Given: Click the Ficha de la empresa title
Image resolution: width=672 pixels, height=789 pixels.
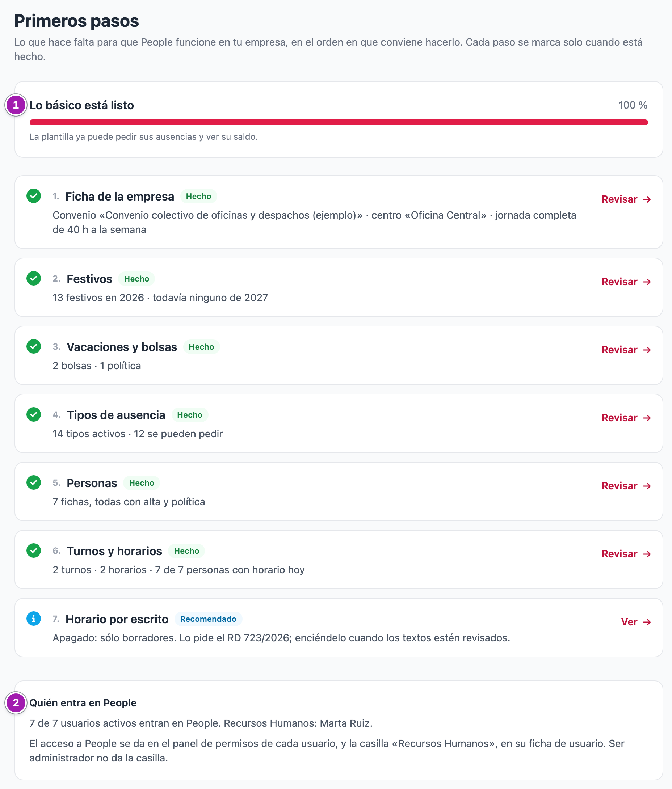Looking at the screenshot, I should tap(119, 197).
